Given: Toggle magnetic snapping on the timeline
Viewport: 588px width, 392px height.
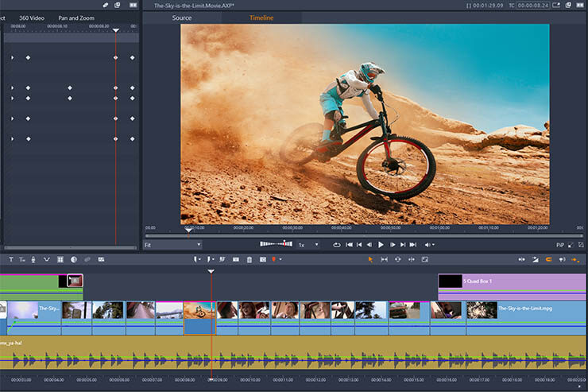Looking at the screenshot, I should pos(548,259).
